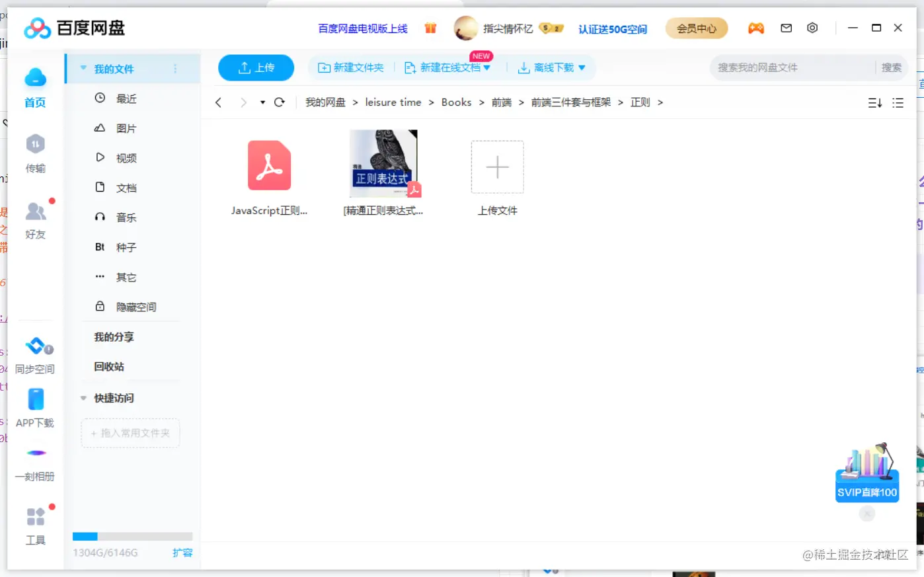The width and height of the screenshot is (924, 577).
Task: Focus the 搜索我的网盘文件 search field
Action: click(793, 67)
